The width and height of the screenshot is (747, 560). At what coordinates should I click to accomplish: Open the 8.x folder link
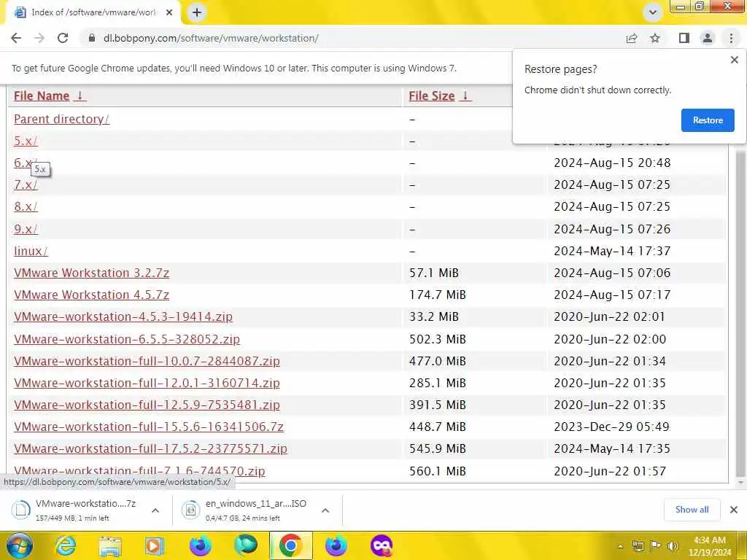point(26,206)
